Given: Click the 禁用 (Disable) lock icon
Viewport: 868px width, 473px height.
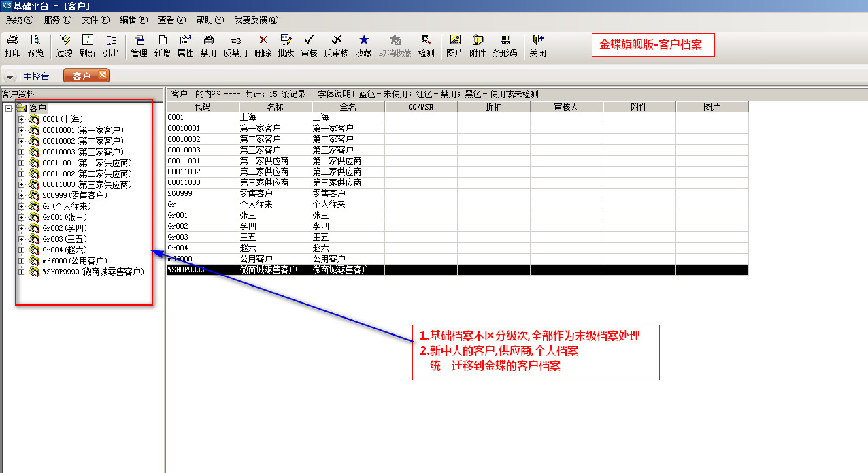Looking at the screenshot, I should 208,46.
